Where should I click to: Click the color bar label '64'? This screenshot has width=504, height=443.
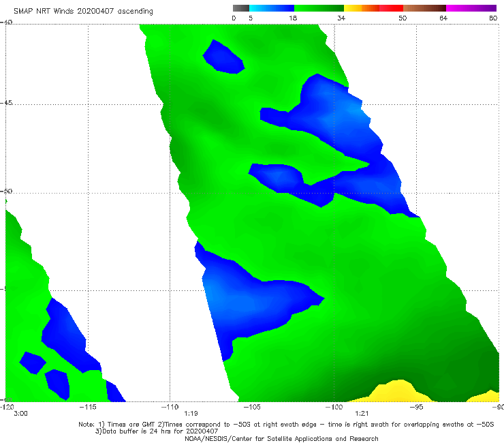click(443, 18)
